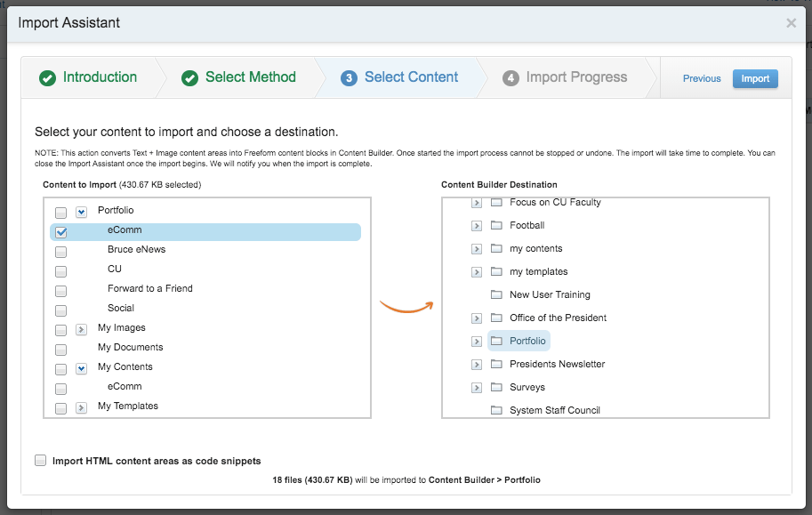Click the my templates folder icon
812x515 pixels.
pyautogui.click(x=496, y=271)
